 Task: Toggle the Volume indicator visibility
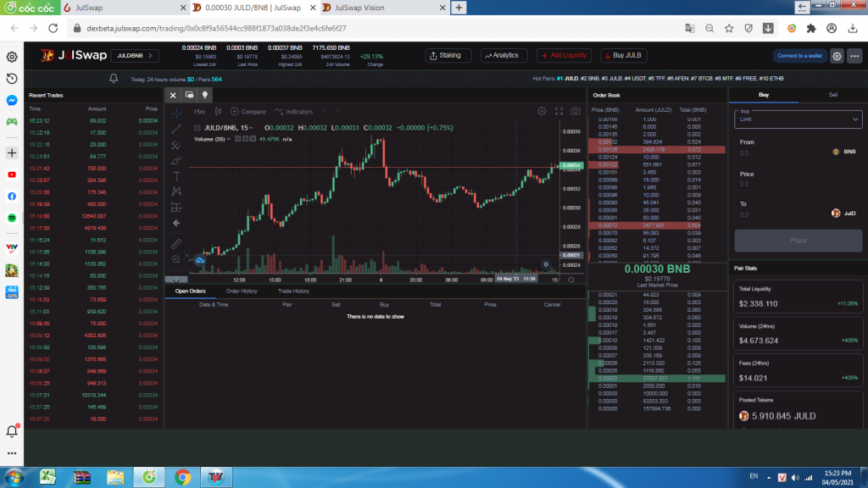(238, 139)
